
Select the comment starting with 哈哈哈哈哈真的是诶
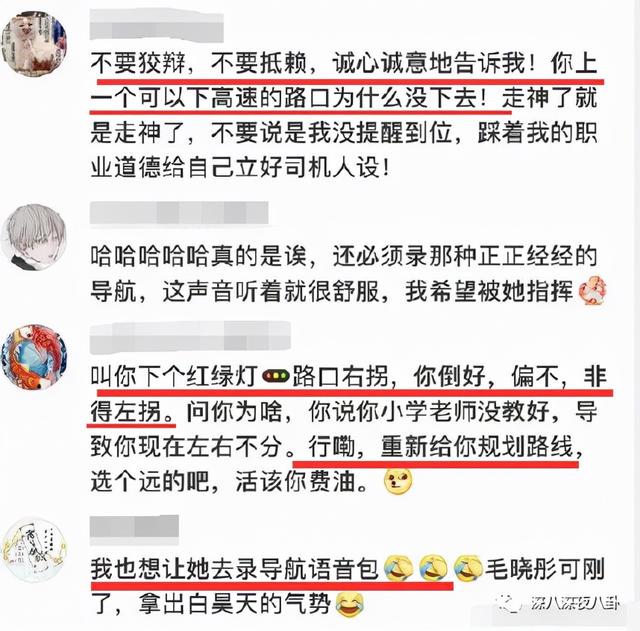point(348,273)
